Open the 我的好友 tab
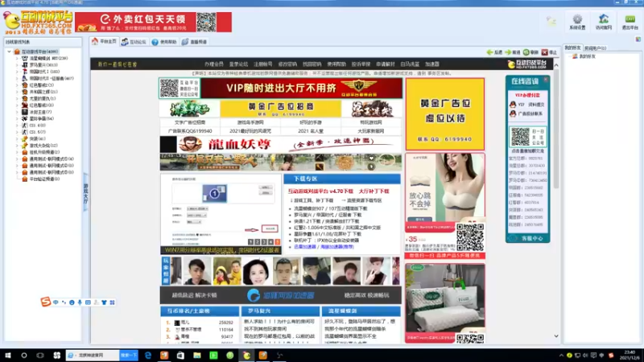 click(x=572, y=48)
